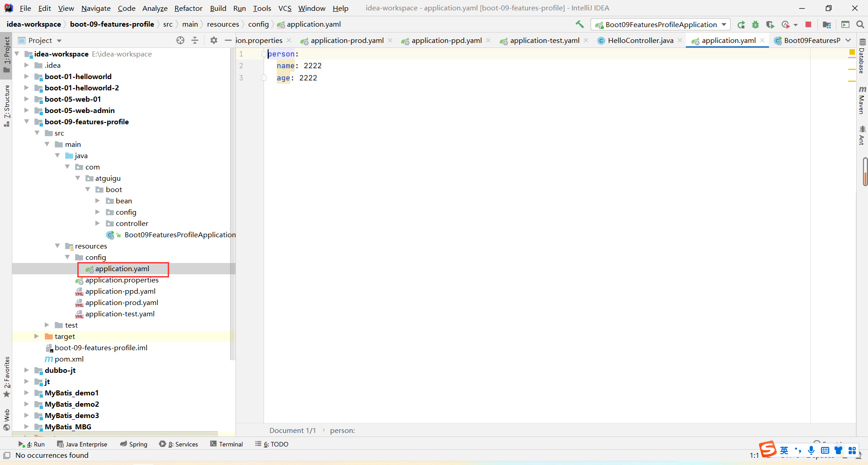Screen dimensions: 868x465
Task: Click the input method microphone icon
Action: pos(811,450)
